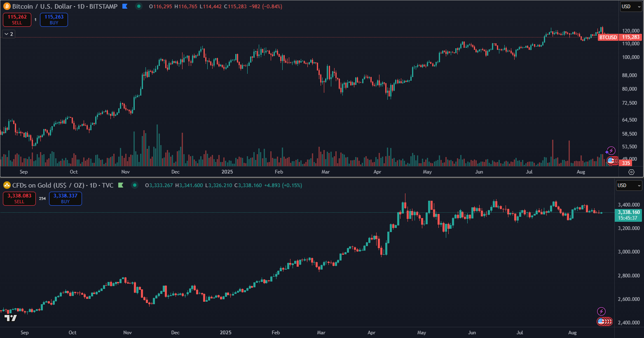The height and width of the screenshot is (338, 644).
Task: Toggle the green market status dot for Gold
Action: click(135, 185)
